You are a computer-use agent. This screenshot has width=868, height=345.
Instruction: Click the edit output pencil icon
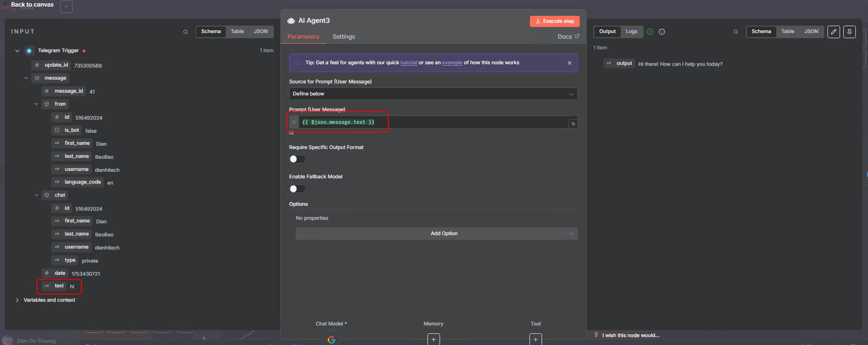coord(834,32)
